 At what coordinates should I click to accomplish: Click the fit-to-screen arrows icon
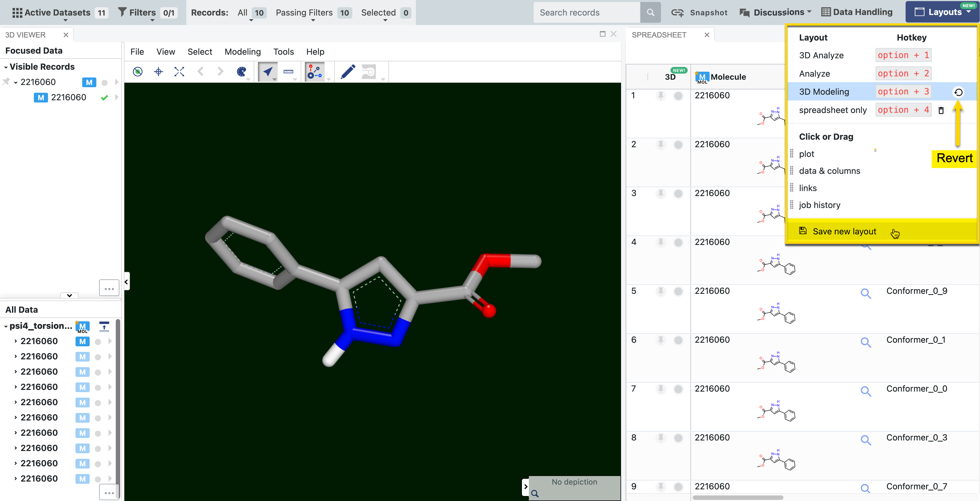point(179,72)
